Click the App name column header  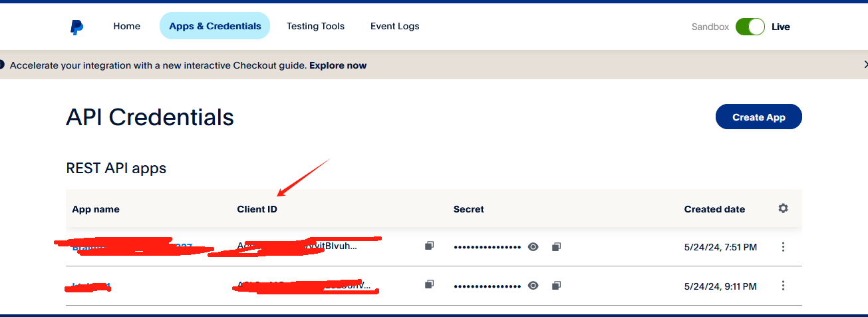96,209
